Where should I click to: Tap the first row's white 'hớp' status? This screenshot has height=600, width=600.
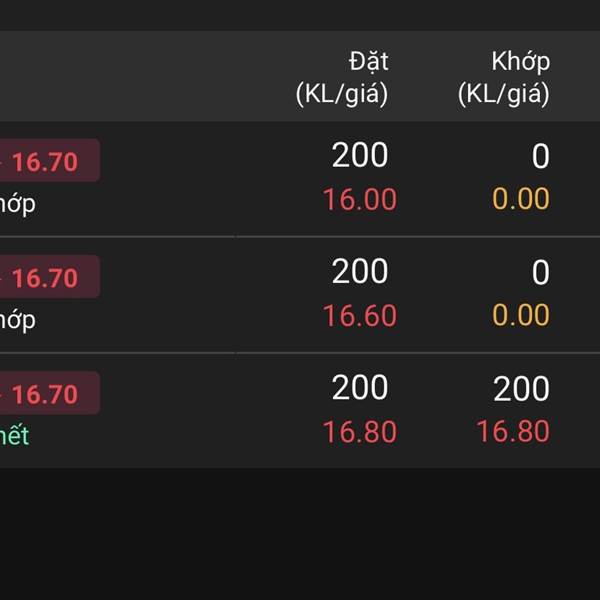tap(17, 204)
